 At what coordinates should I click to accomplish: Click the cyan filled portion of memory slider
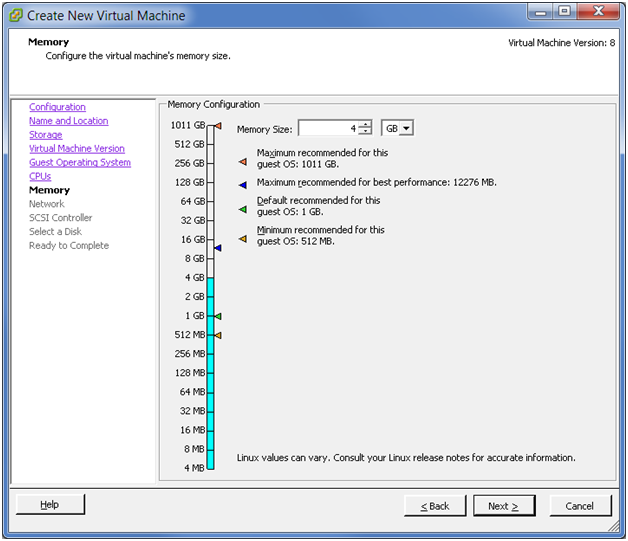[210, 372]
